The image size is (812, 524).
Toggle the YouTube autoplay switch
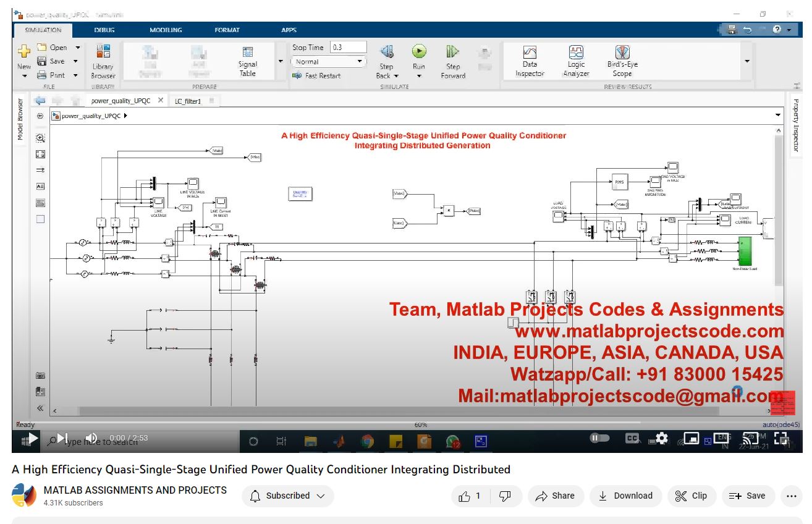(x=599, y=438)
